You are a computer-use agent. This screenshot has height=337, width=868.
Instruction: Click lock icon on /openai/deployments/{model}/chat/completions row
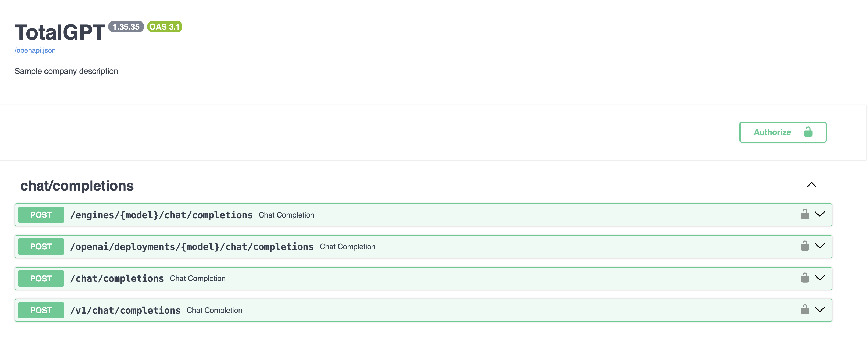pos(805,246)
